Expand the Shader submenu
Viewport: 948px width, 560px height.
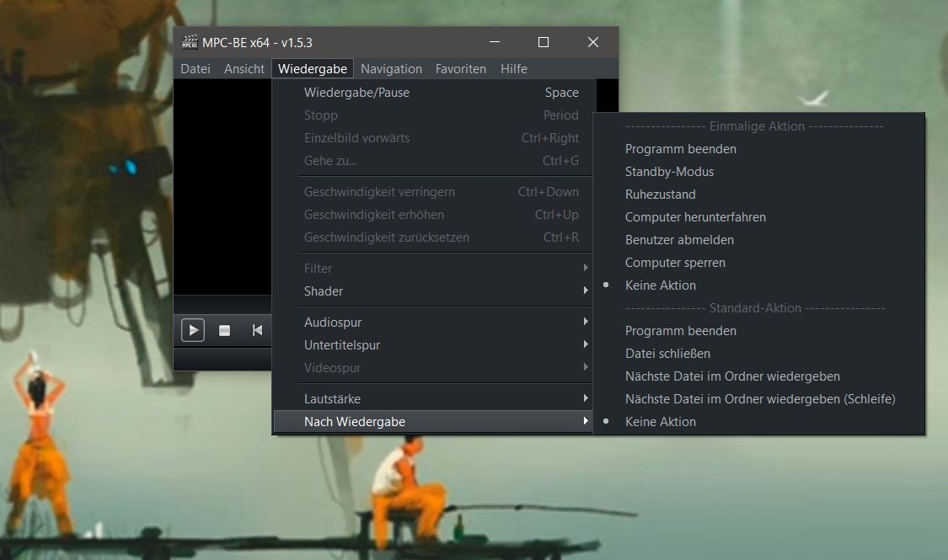[433, 291]
